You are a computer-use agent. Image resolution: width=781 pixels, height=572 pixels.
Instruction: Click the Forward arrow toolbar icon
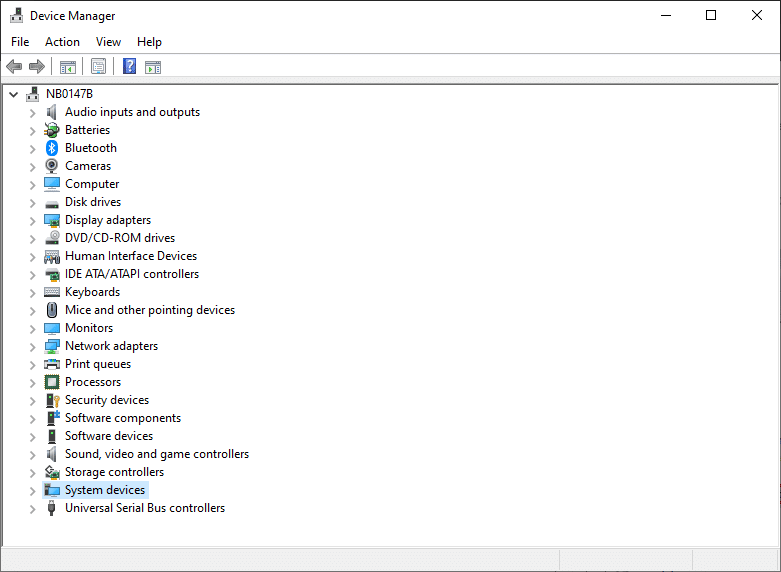pos(37,67)
